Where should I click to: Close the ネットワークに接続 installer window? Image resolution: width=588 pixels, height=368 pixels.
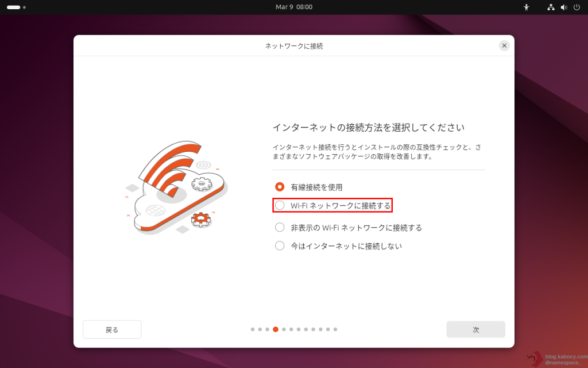point(504,45)
